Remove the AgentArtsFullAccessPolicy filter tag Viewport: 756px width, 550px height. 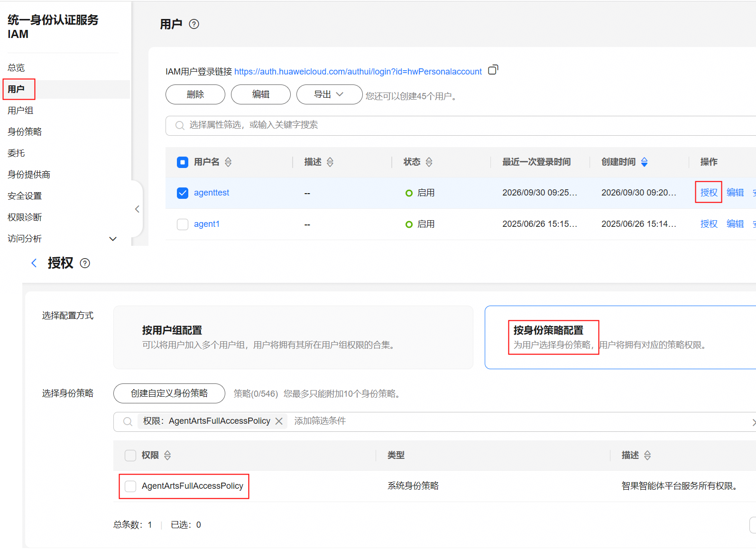(279, 421)
